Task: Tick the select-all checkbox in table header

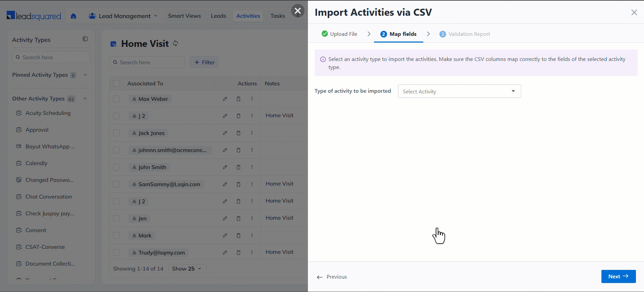Action: [x=116, y=83]
